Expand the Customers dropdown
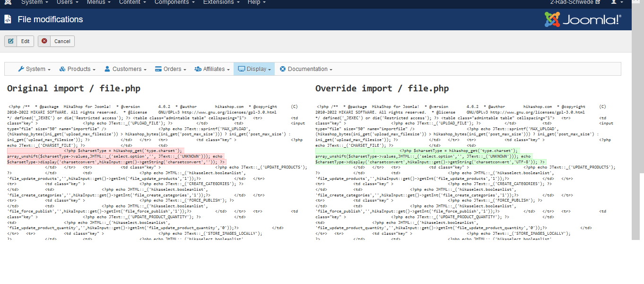The height and width of the screenshot is (284, 644). 125,69
